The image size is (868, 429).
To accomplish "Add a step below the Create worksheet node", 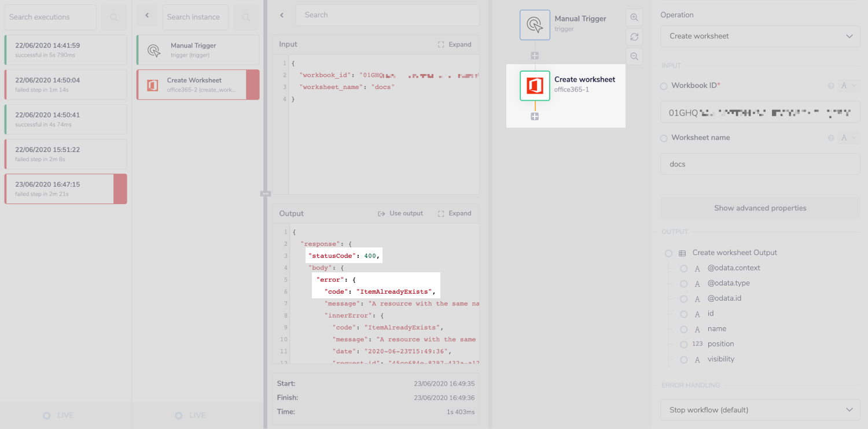I will pos(534,116).
